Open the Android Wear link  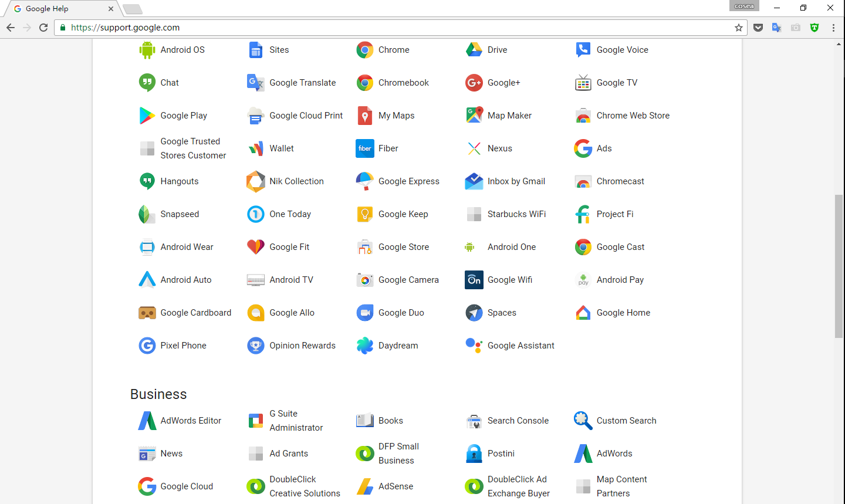[187, 247]
